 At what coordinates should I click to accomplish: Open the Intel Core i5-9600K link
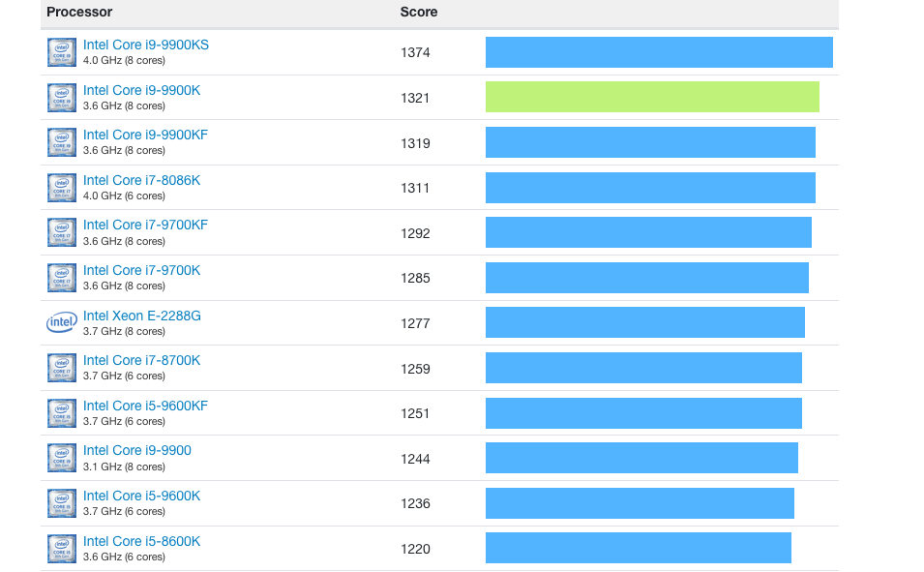click(x=141, y=496)
